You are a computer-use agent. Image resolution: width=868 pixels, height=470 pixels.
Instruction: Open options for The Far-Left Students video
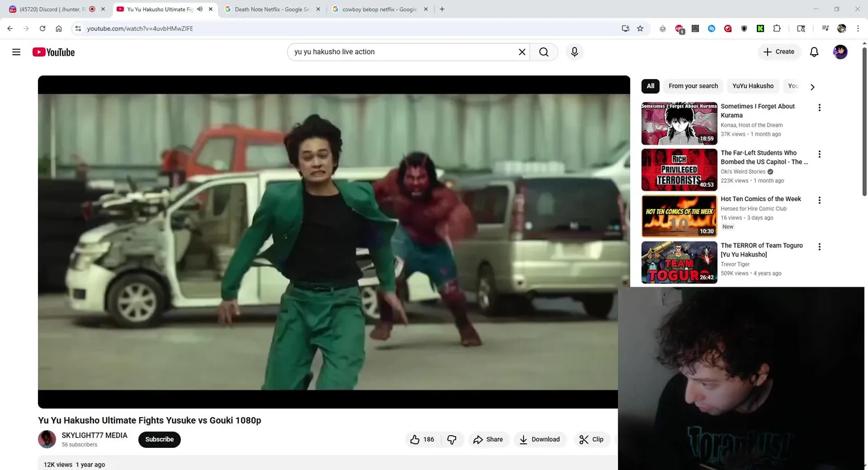point(819,154)
